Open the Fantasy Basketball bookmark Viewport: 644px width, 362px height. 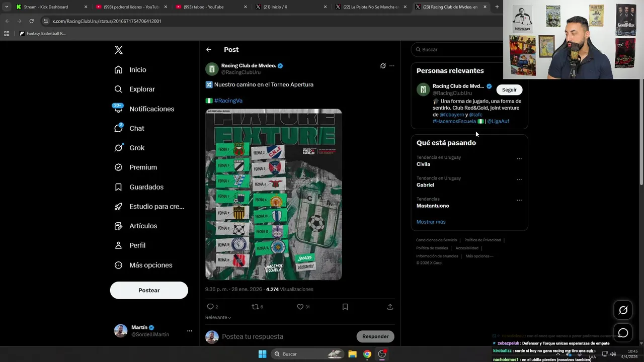click(x=42, y=34)
